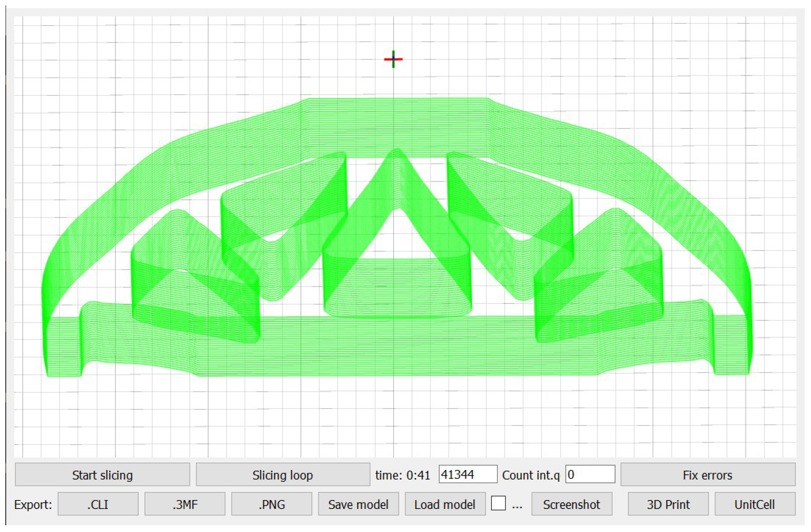811x532 pixels.
Task: Open the Load model dialog
Action: 445,504
